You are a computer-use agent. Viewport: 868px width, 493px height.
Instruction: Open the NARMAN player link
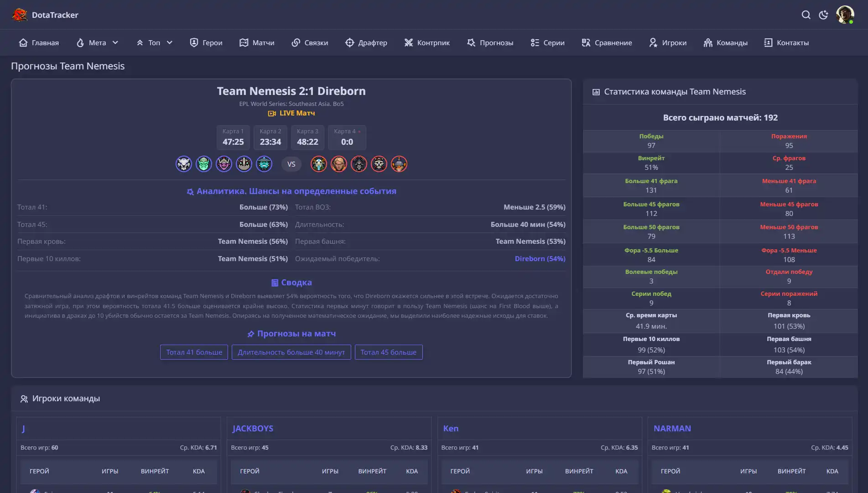click(x=672, y=429)
